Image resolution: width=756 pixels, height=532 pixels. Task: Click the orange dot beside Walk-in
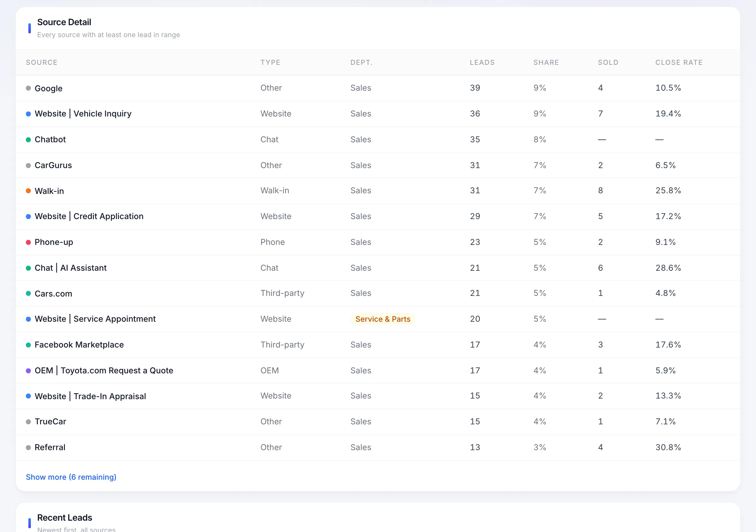(x=28, y=191)
